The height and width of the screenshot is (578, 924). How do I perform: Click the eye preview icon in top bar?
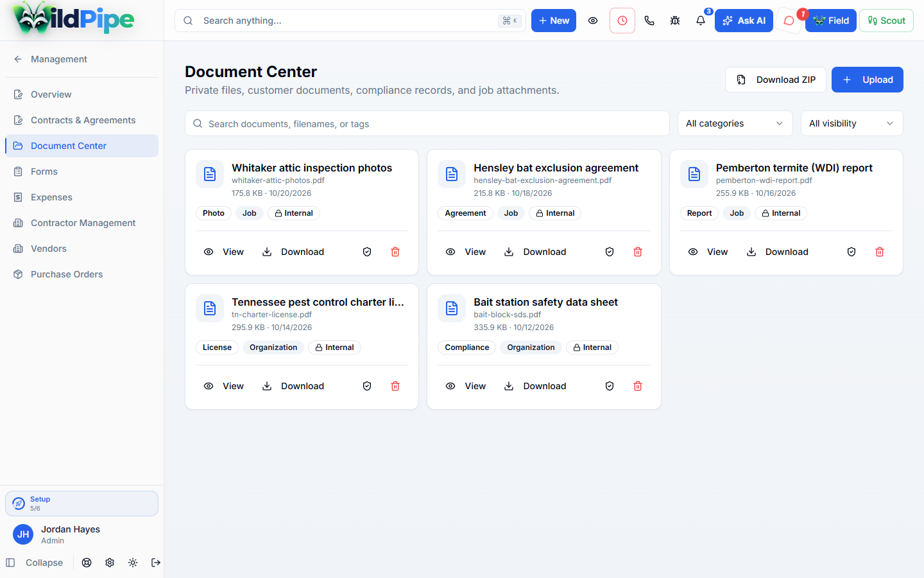pyautogui.click(x=593, y=21)
